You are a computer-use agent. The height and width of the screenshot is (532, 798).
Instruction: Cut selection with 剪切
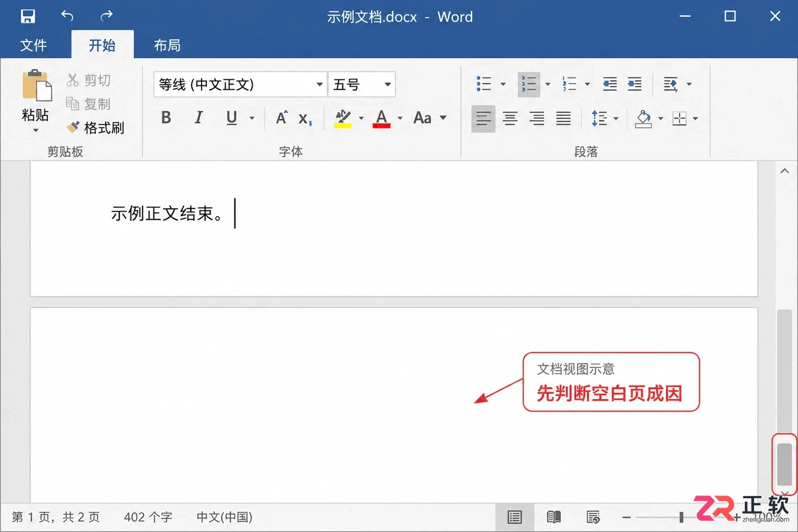tap(88, 80)
